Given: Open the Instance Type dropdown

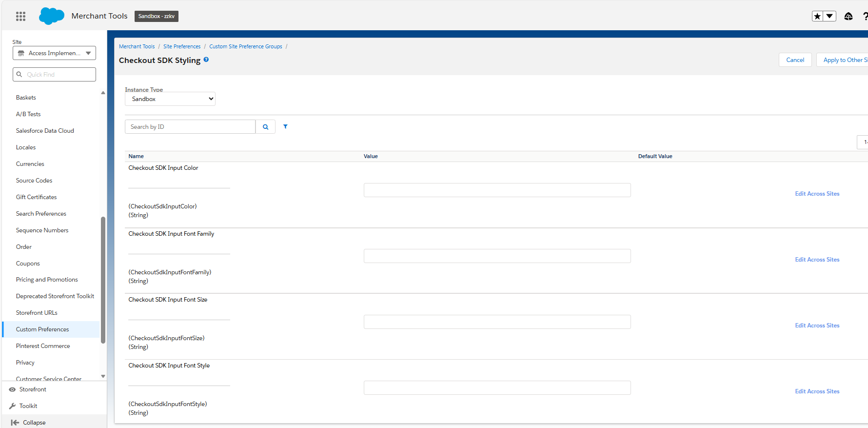Looking at the screenshot, I should pyautogui.click(x=170, y=99).
